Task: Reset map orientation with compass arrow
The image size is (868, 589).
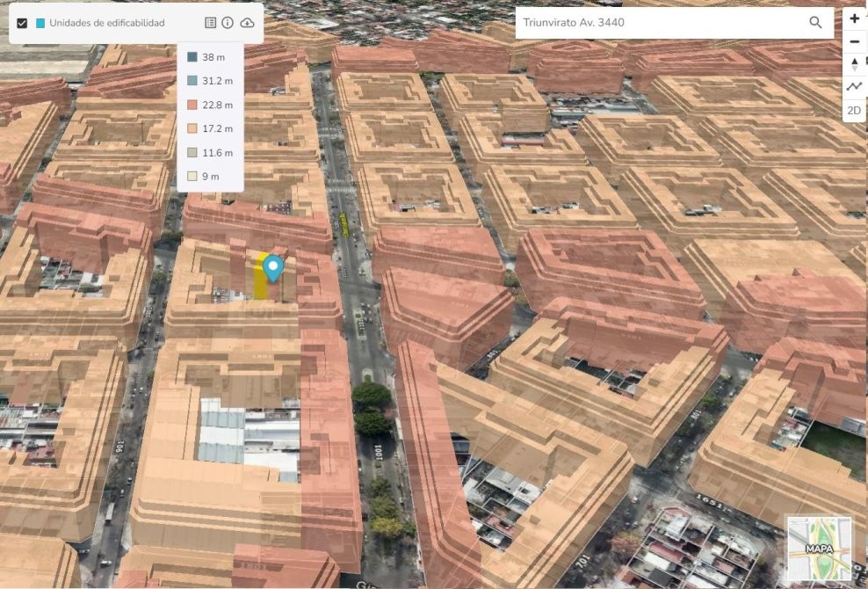Action: pyautogui.click(x=855, y=64)
